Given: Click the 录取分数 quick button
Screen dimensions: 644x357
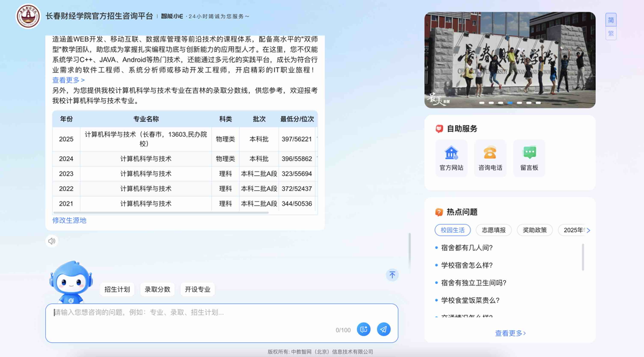Looking at the screenshot, I should coord(157,289).
